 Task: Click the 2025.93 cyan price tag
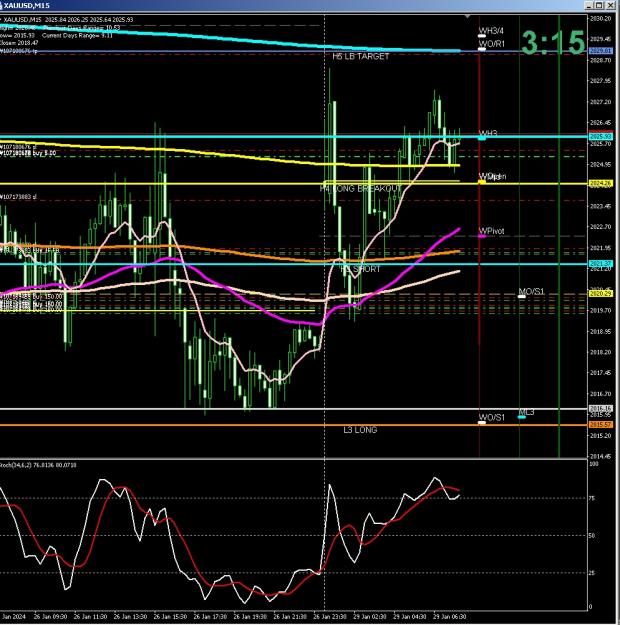point(600,136)
